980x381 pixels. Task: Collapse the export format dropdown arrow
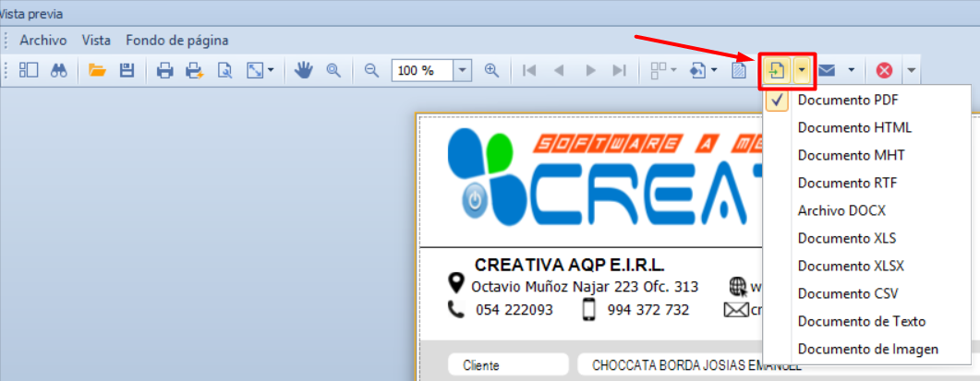pyautogui.click(x=802, y=71)
